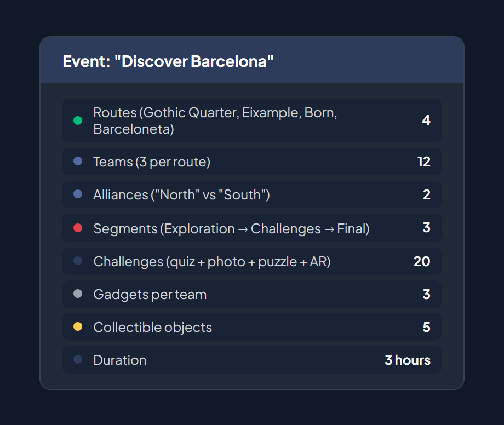Open the Challenges quiz photo puzzle AR row

251,261
